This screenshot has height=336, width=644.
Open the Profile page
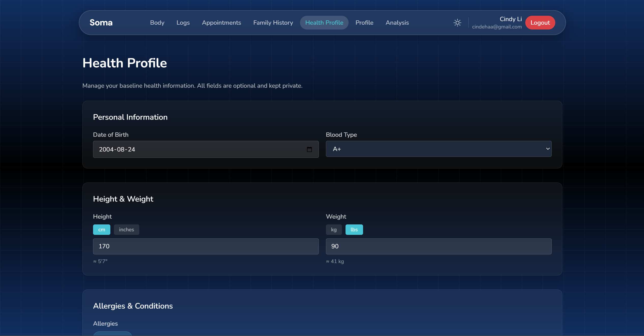[364, 23]
